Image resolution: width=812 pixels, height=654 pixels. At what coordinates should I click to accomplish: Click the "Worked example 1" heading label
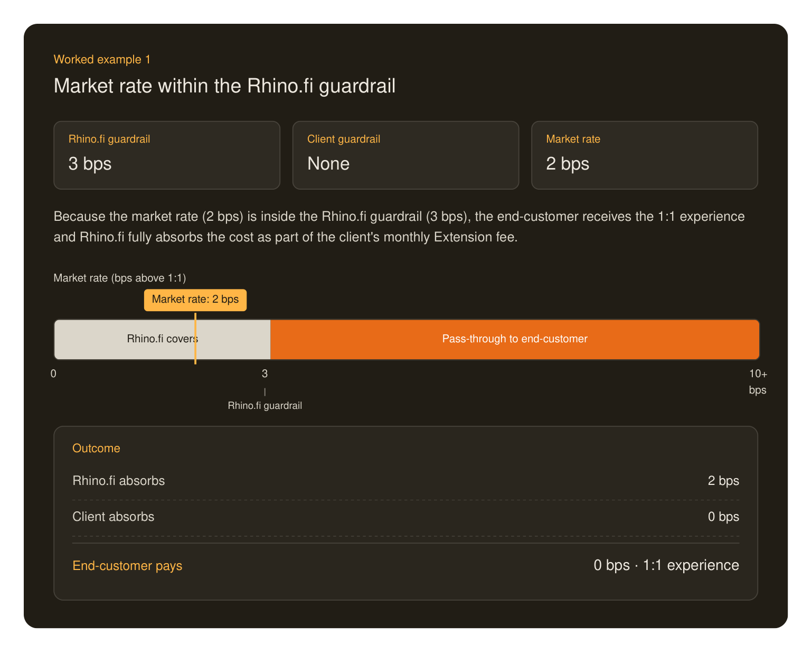[102, 60]
